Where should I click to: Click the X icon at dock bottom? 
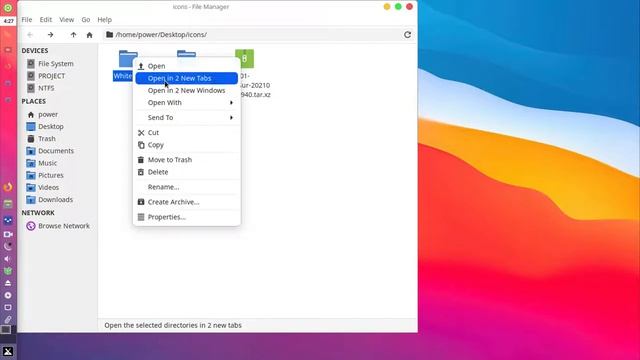tap(8, 351)
